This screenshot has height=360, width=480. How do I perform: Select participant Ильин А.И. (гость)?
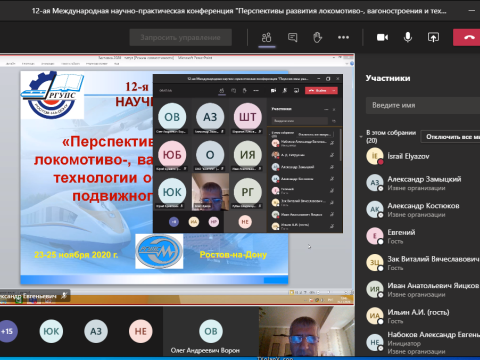pos(423,316)
